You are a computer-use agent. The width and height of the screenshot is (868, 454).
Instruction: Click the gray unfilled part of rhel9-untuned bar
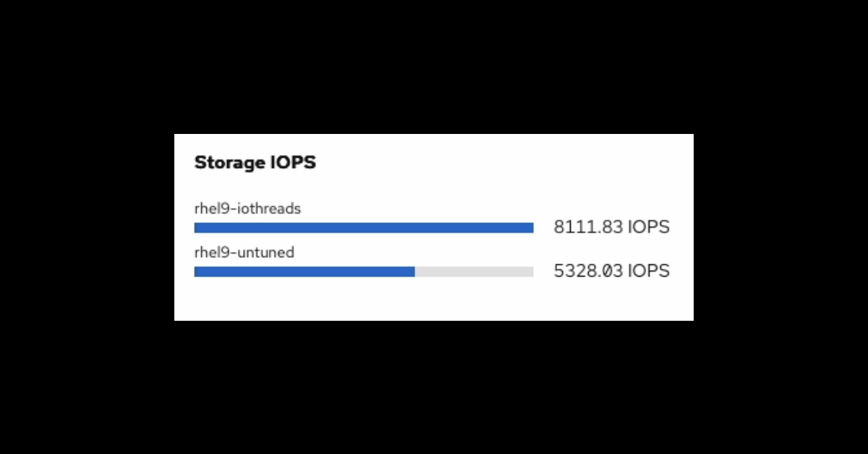474,272
